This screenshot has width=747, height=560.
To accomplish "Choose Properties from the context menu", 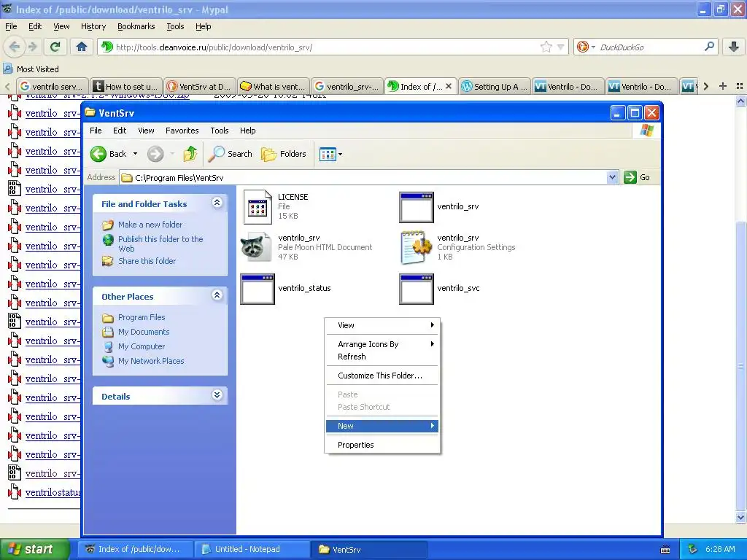I will 382,445.
